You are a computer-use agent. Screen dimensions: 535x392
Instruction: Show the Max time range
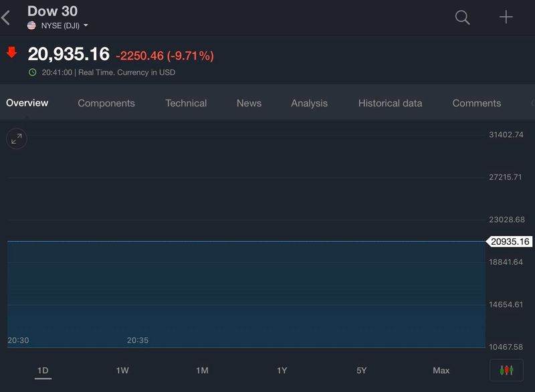click(441, 371)
